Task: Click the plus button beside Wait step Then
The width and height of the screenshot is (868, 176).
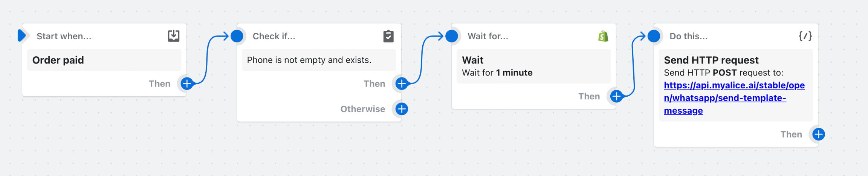Action: pos(616,96)
